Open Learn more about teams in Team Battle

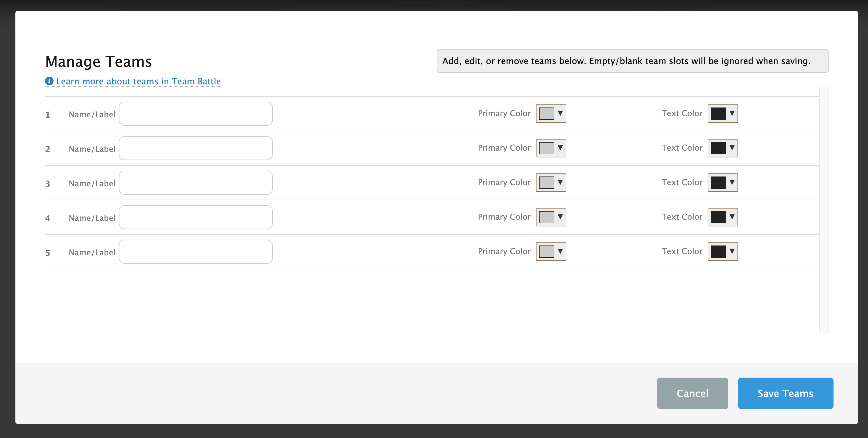click(138, 81)
